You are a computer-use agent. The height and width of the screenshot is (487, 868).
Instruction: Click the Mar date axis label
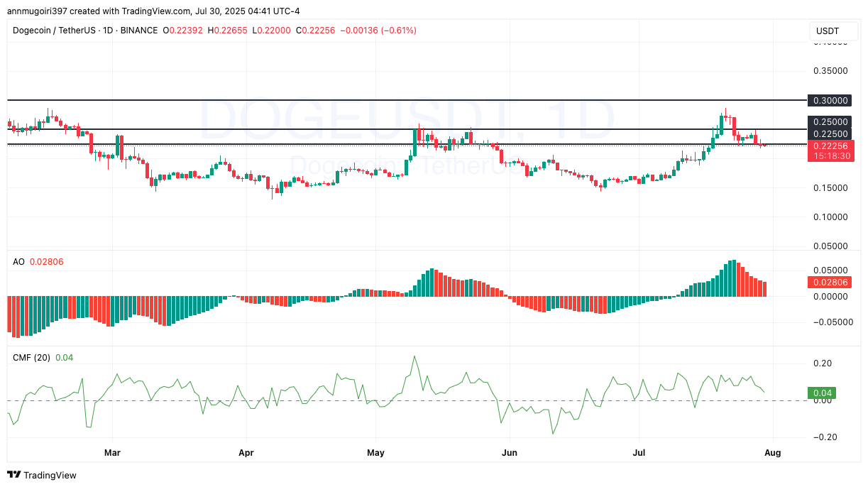[112, 452]
